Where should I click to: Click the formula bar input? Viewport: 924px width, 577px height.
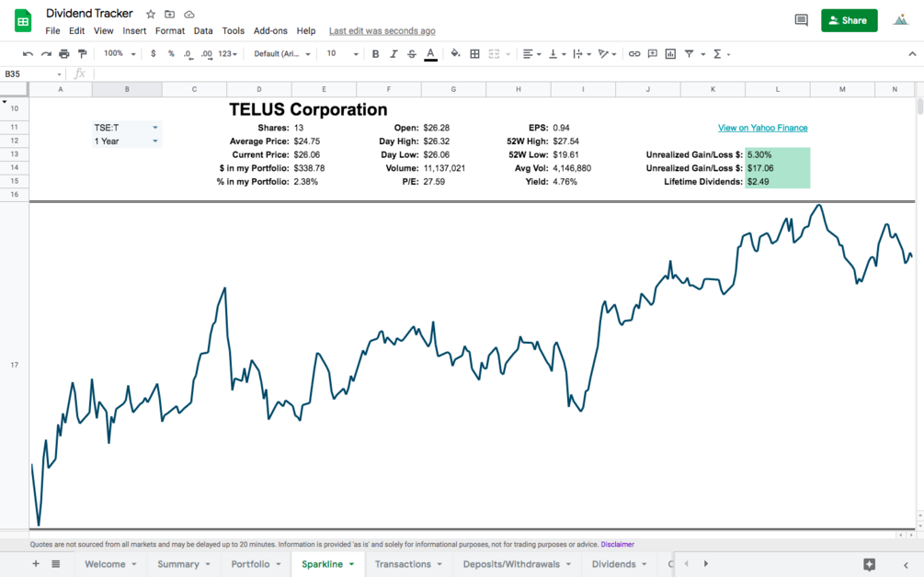pos(507,74)
